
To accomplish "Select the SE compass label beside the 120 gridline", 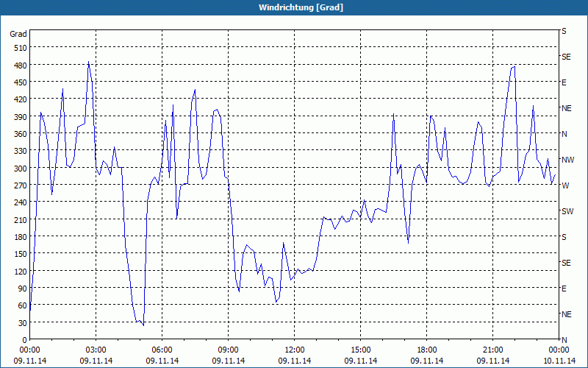I will point(566,263).
